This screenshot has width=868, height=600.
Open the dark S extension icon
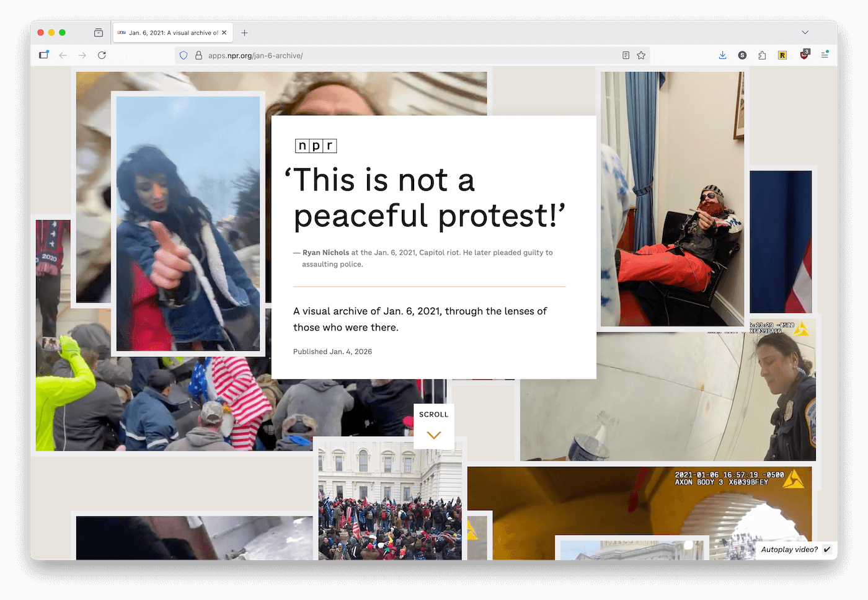point(742,55)
